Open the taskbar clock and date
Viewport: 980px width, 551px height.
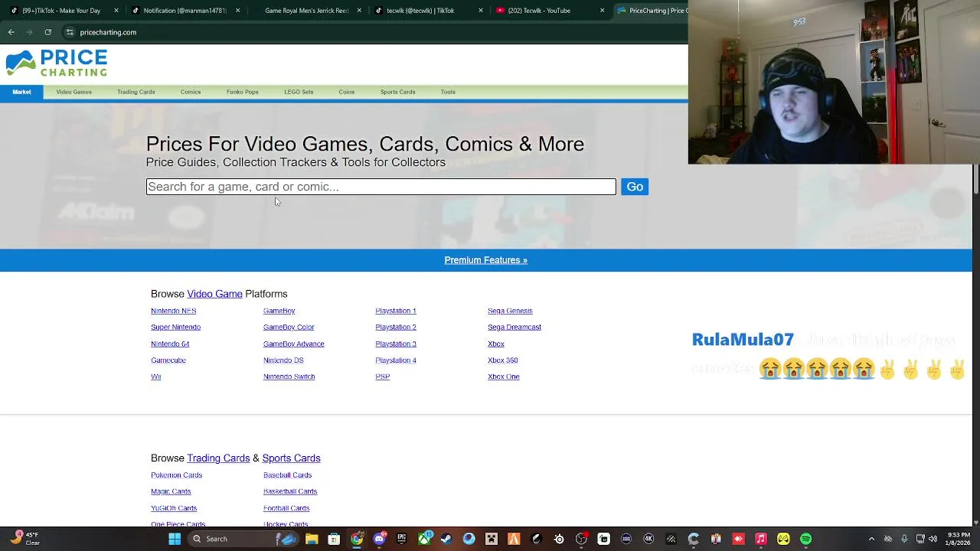click(959, 539)
